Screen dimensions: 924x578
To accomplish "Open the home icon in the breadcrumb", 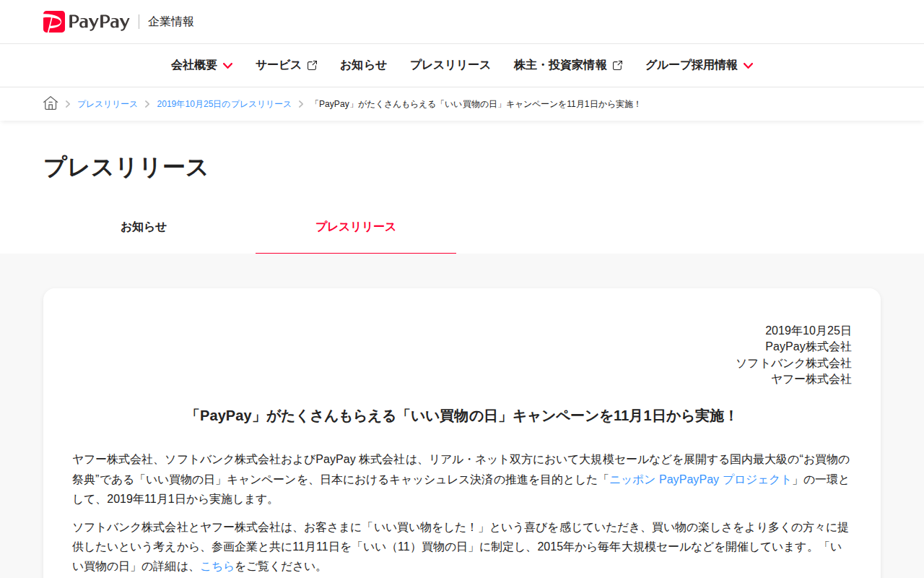I will [51, 103].
